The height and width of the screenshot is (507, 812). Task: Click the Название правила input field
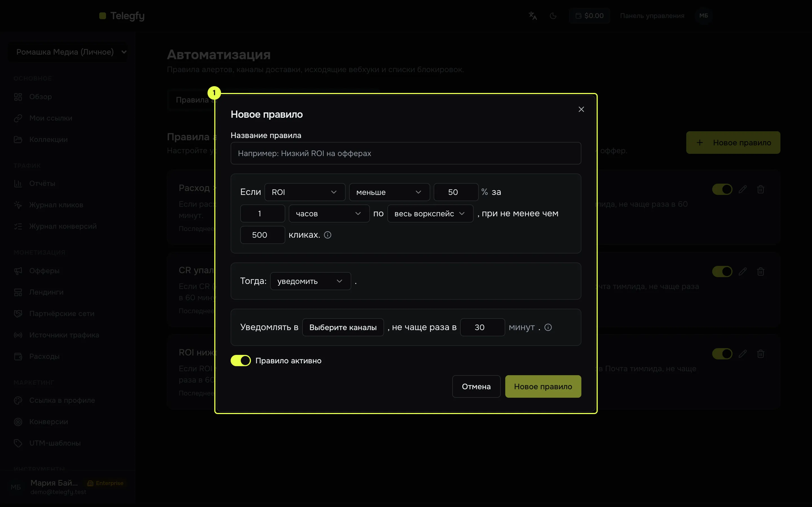(406, 153)
